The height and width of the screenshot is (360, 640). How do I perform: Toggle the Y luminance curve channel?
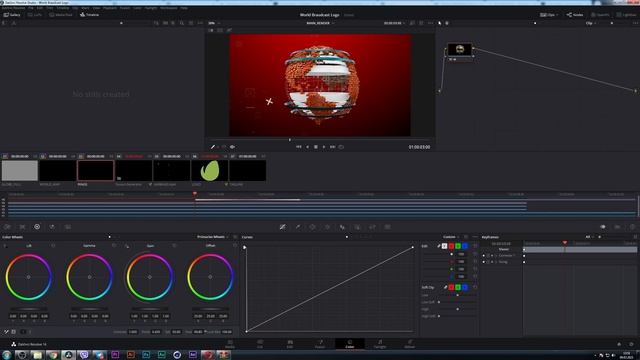point(444,246)
